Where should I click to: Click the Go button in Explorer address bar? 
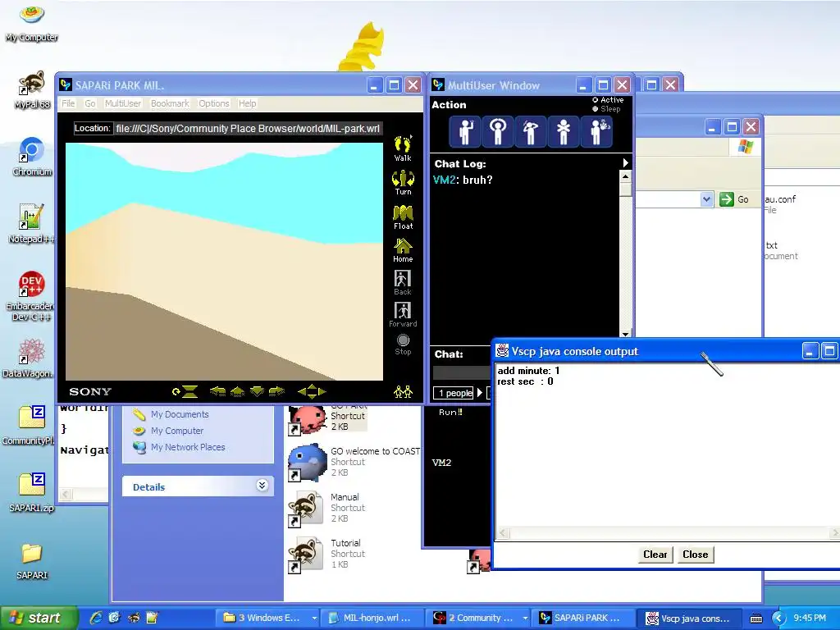734,199
